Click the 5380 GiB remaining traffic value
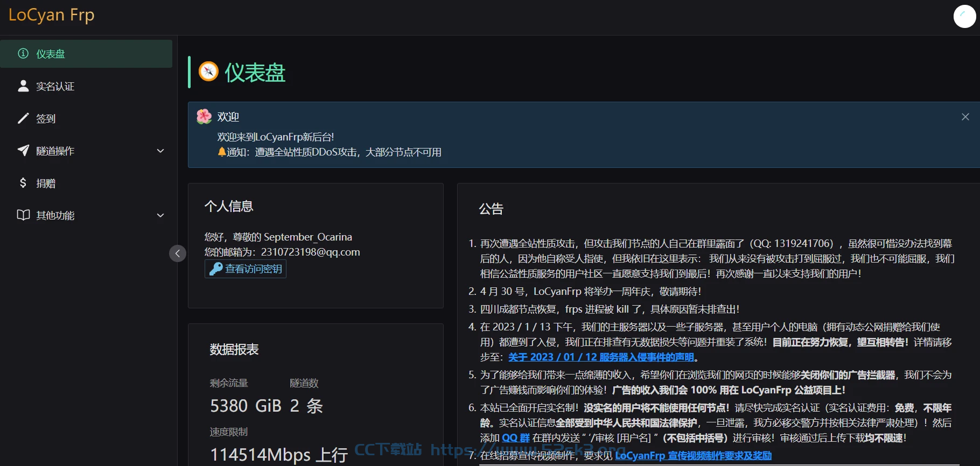This screenshot has height=466, width=980. click(246, 406)
